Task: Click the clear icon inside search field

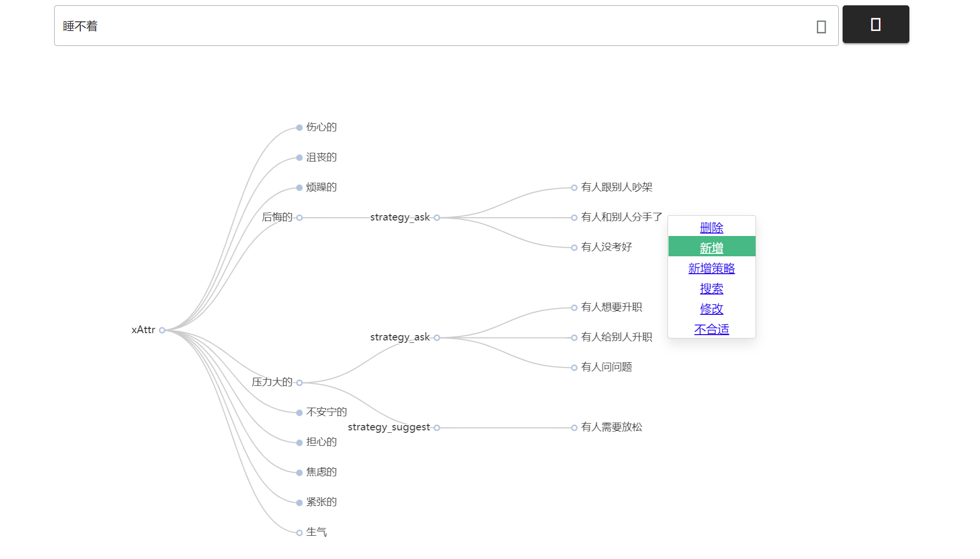Action: (821, 27)
